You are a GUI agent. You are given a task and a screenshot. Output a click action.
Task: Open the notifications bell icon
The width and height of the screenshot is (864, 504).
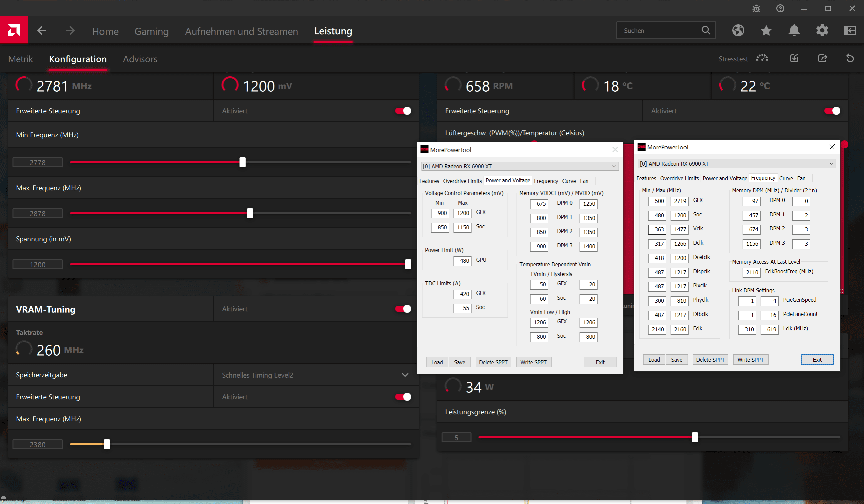click(x=794, y=30)
